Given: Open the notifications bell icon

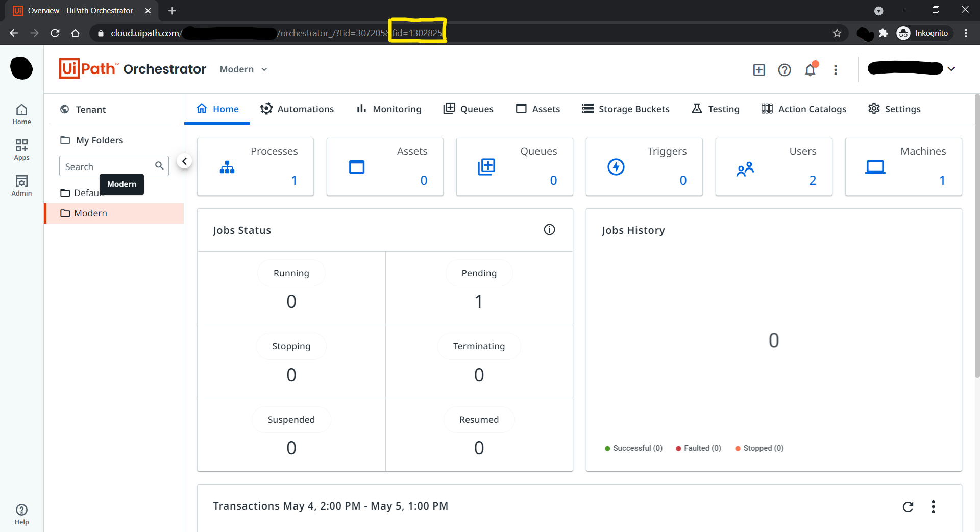Looking at the screenshot, I should click(810, 70).
